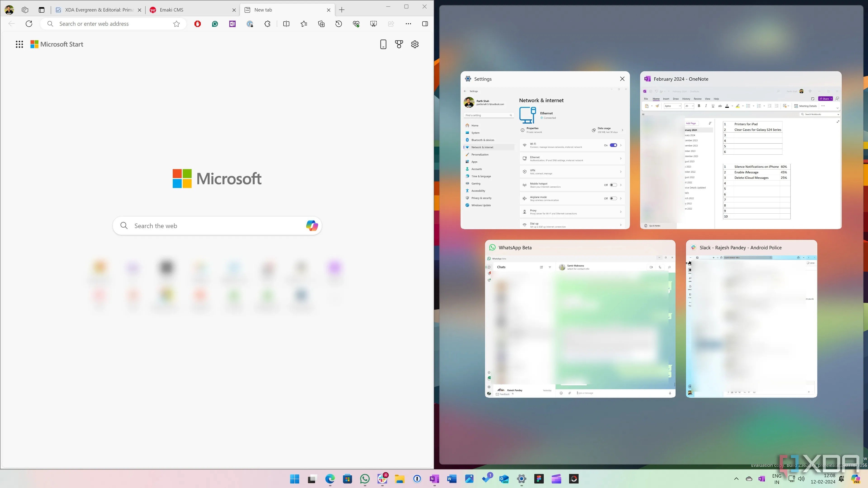Open page settings gear on new tab

point(415,44)
